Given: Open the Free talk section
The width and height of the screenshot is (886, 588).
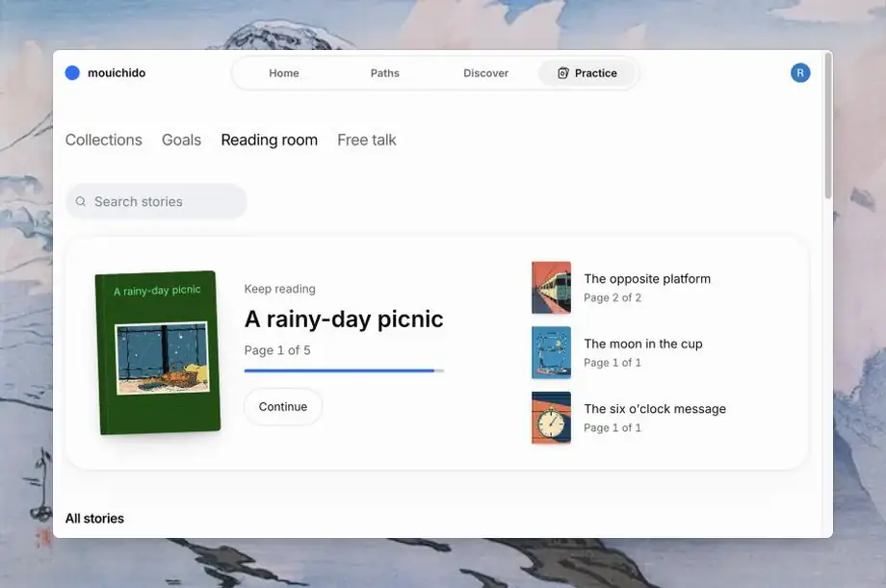Looking at the screenshot, I should [367, 140].
